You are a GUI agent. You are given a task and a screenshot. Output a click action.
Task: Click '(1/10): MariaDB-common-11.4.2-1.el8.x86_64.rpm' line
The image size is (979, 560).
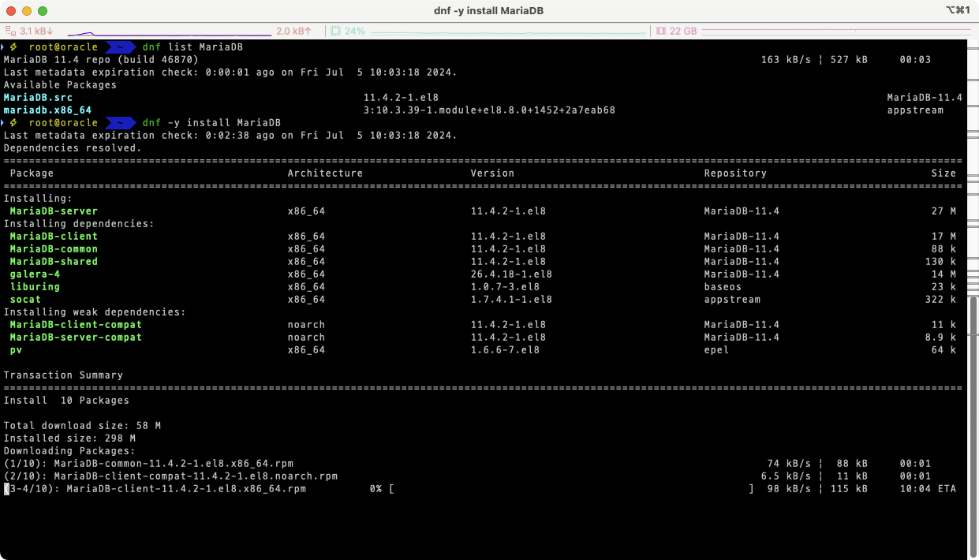click(148, 464)
